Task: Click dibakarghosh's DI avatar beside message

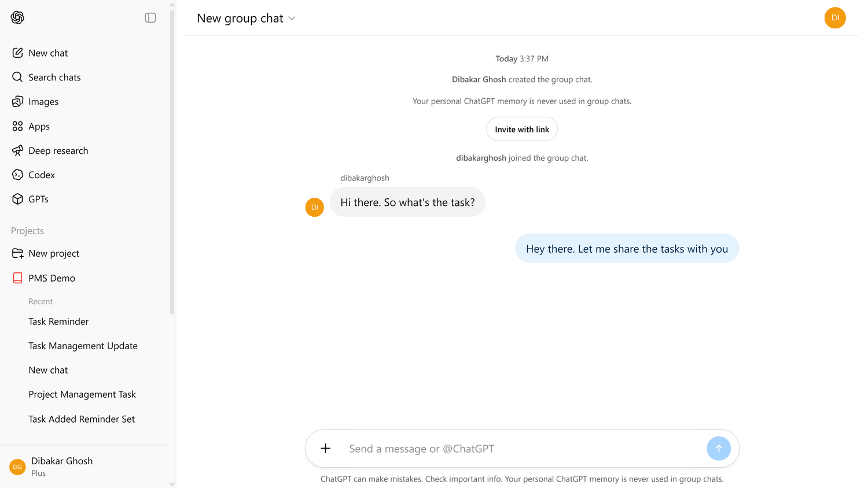Action: [x=315, y=207]
